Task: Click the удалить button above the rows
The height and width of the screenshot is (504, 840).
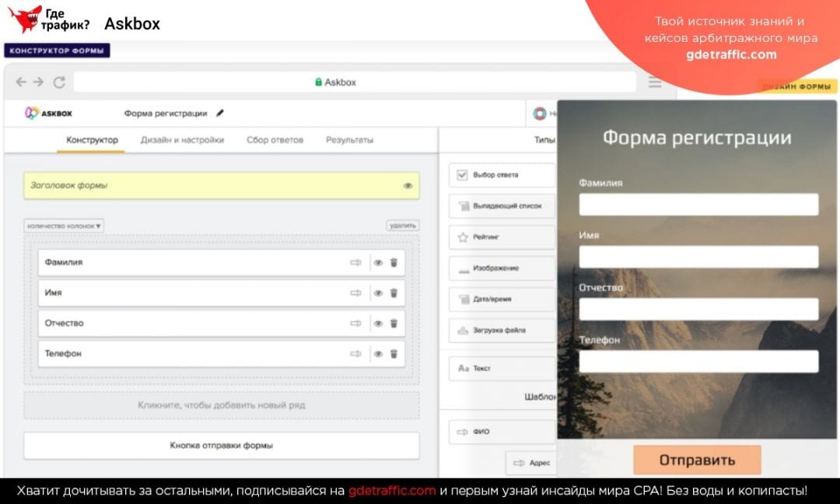Action: 403,224
